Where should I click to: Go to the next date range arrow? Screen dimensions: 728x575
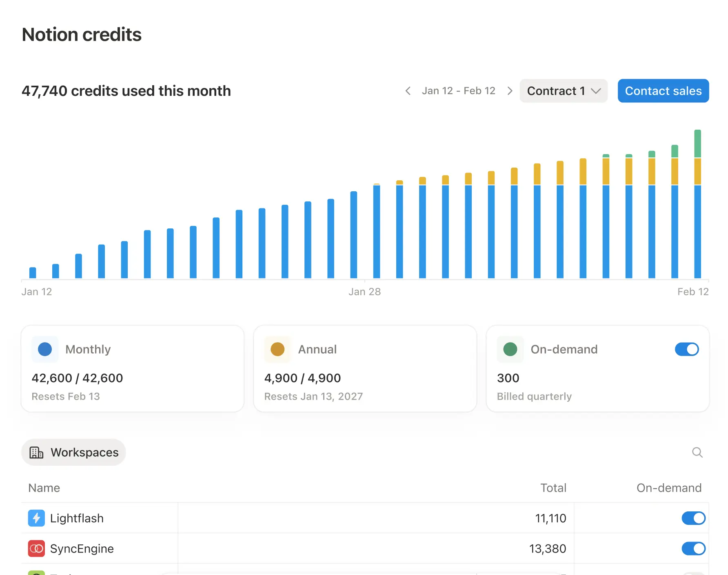pyautogui.click(x=510, y=91)
